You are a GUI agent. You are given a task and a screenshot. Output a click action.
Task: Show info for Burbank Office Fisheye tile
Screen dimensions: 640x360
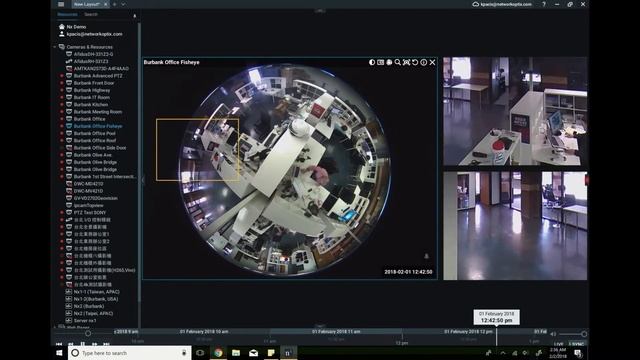point(424,62)
